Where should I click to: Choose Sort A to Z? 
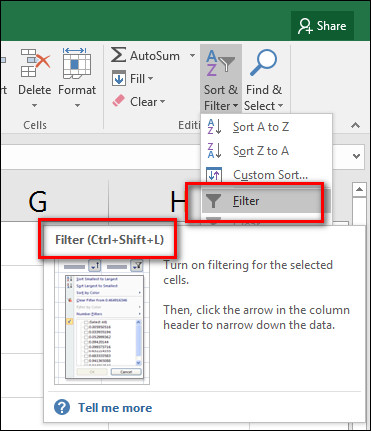click(x=266, y=127)
